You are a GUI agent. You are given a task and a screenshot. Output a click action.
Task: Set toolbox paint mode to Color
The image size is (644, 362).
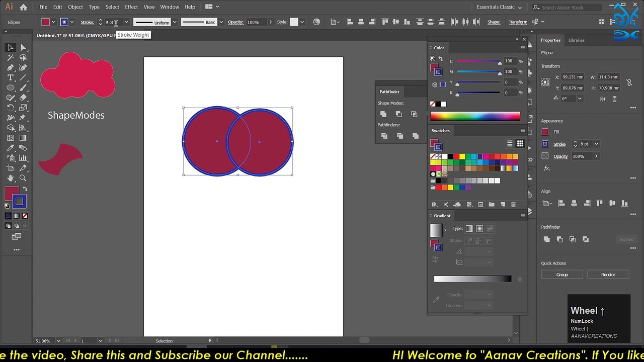[x=8, y=216]
